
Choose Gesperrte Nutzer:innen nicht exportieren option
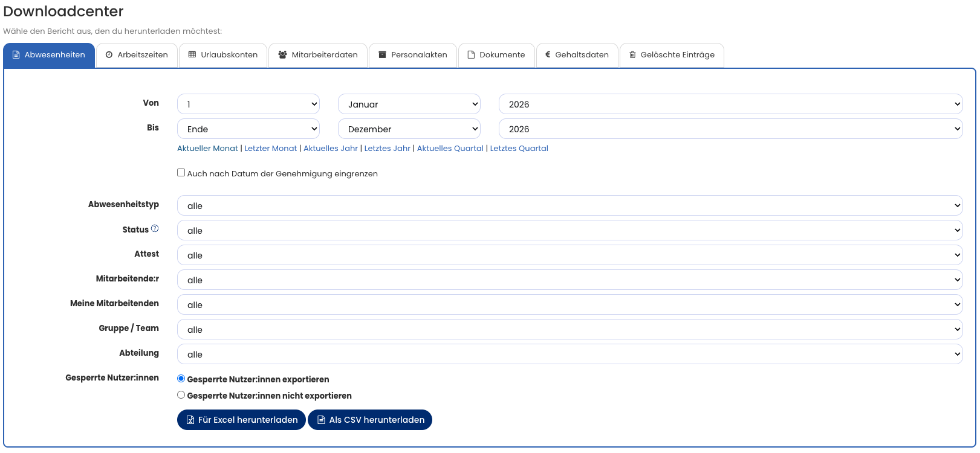coord(181,395)
